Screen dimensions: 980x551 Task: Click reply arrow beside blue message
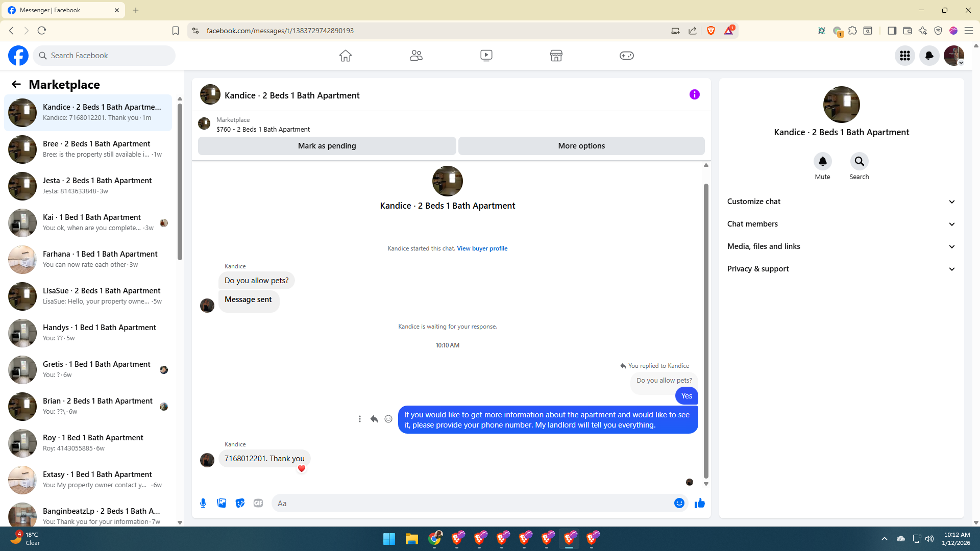[374, 419]
